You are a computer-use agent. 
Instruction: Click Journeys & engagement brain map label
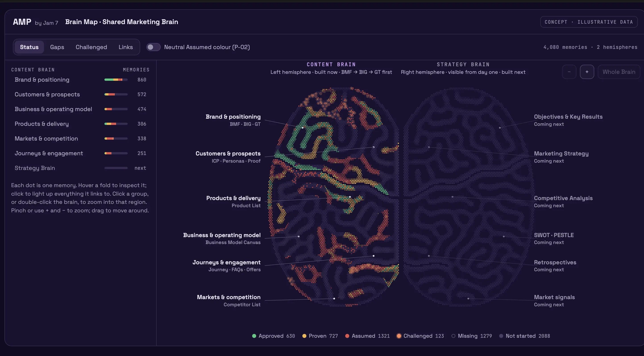pos(226,263)
